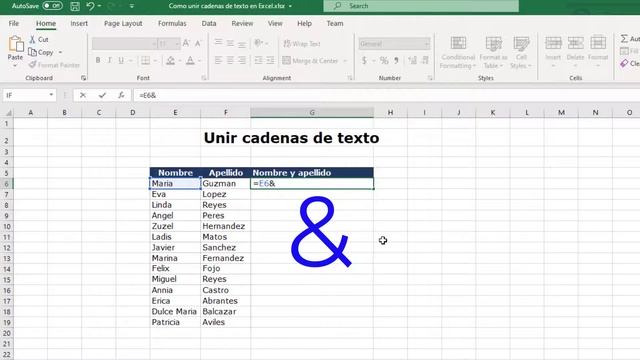
Task: Click the Accounting dollar format icon
Action: [x=364, y=60]
